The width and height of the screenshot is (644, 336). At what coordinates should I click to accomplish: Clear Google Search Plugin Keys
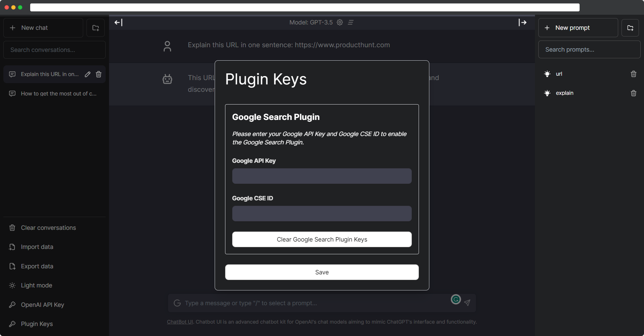tap(322, 239)
